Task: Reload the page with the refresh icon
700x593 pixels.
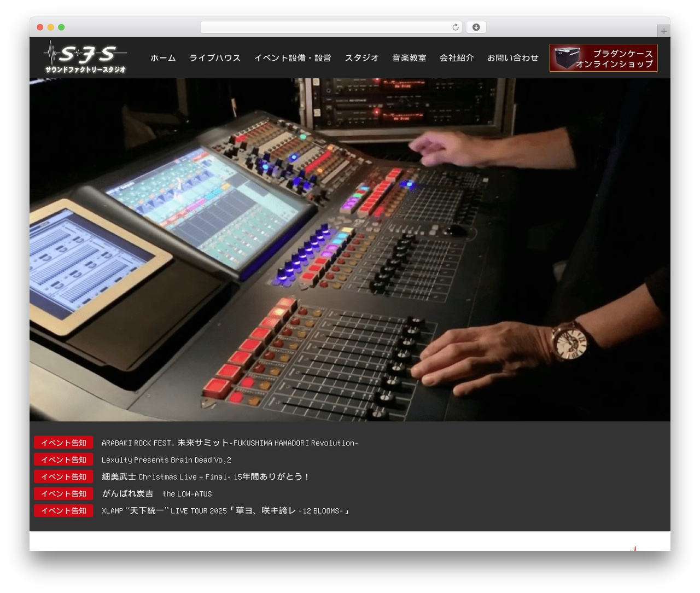Action: (x=456, y=27)
